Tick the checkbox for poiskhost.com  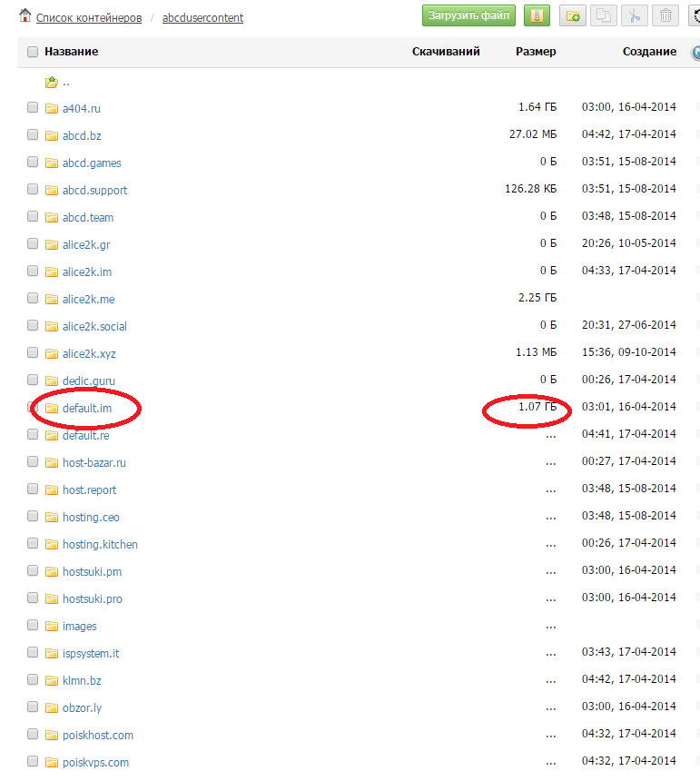[33, 735]
